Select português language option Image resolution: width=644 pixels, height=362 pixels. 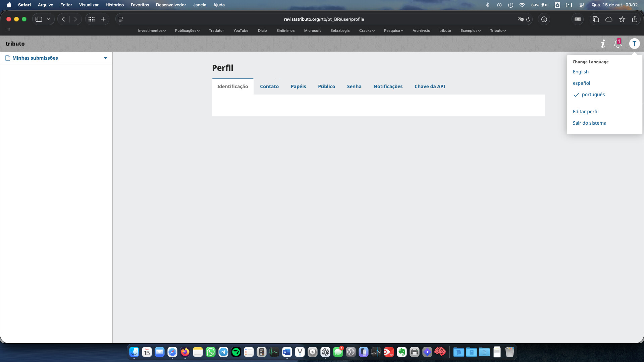point(593,95)
